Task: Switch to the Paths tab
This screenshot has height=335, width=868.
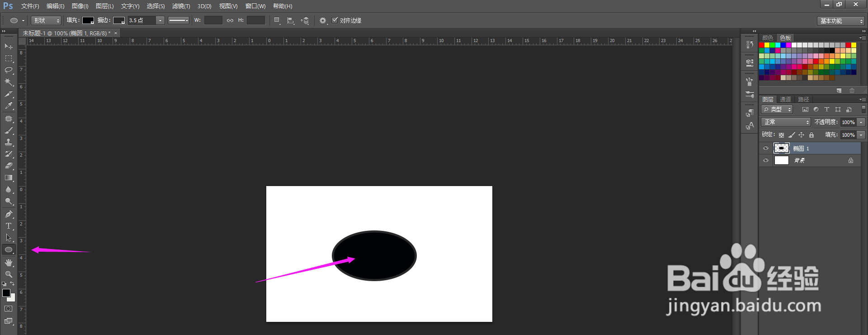Action: tap(803, 99)
